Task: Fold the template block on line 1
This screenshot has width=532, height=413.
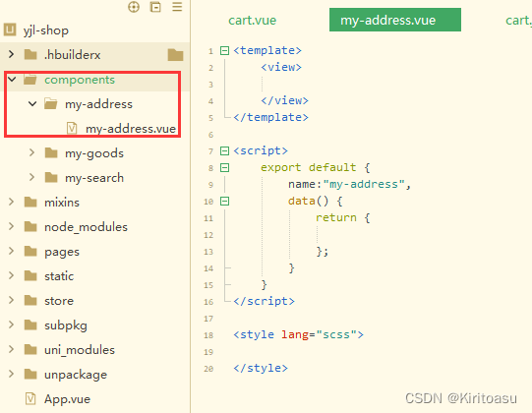Action: click(224, 50)
